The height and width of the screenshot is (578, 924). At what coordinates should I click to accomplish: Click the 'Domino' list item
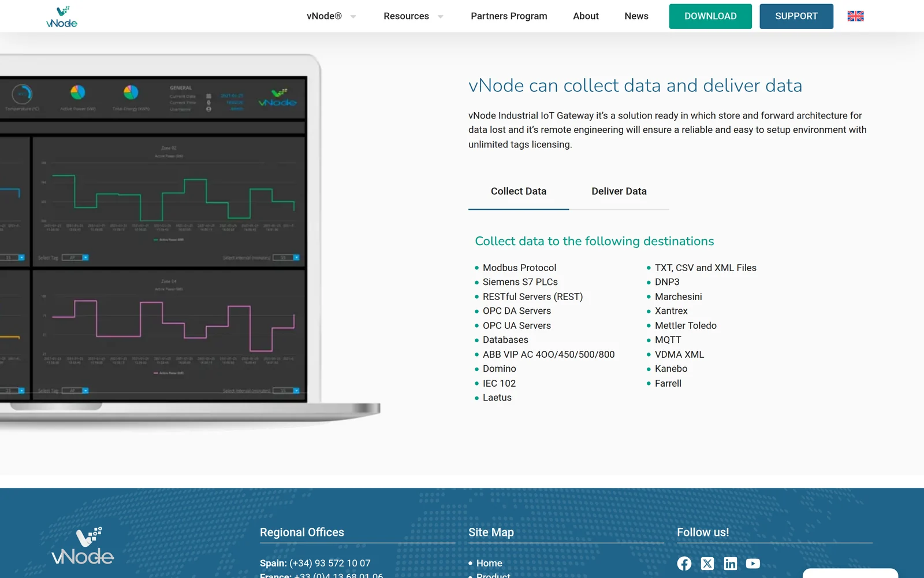[500, 369]
